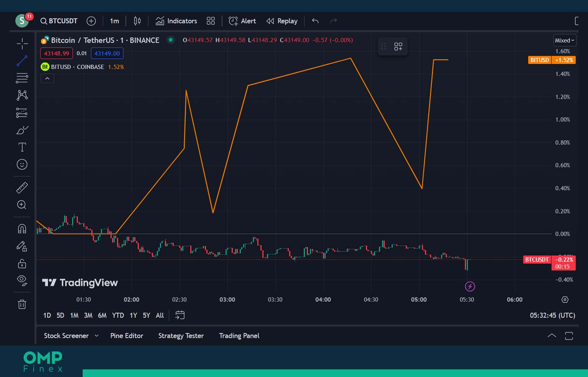The image size is (588, 377).
Task: Click the fullscreen icon in the top toolbar
Action: tap(577, 21)
